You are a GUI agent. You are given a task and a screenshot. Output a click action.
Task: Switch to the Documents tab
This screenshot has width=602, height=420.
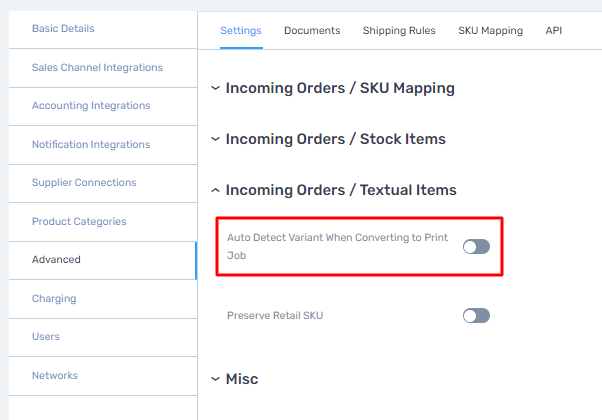[x=312, y=30]
